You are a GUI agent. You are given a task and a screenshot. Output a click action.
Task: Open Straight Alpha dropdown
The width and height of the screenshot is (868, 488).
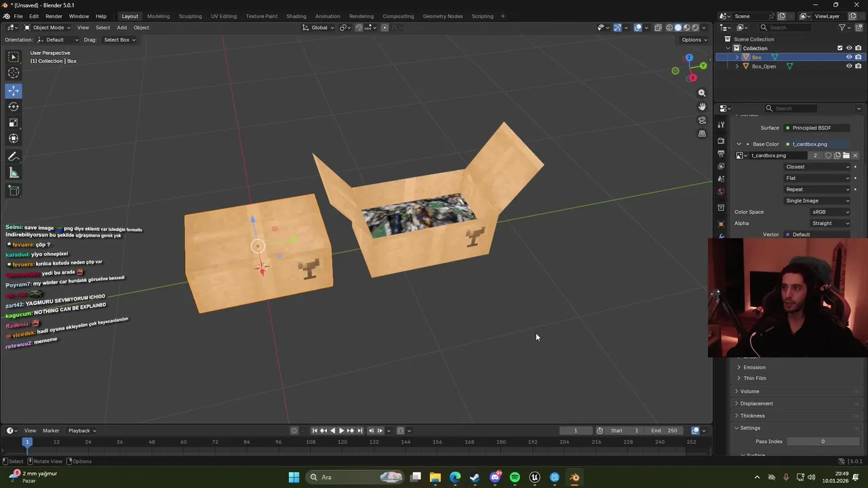(x=831, y=224)
